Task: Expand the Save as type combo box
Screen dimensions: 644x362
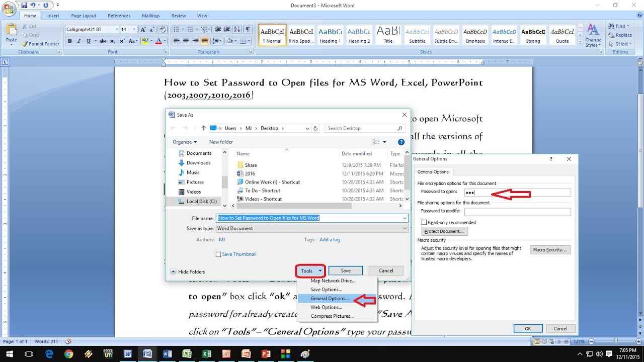Action: pos(312,228)
